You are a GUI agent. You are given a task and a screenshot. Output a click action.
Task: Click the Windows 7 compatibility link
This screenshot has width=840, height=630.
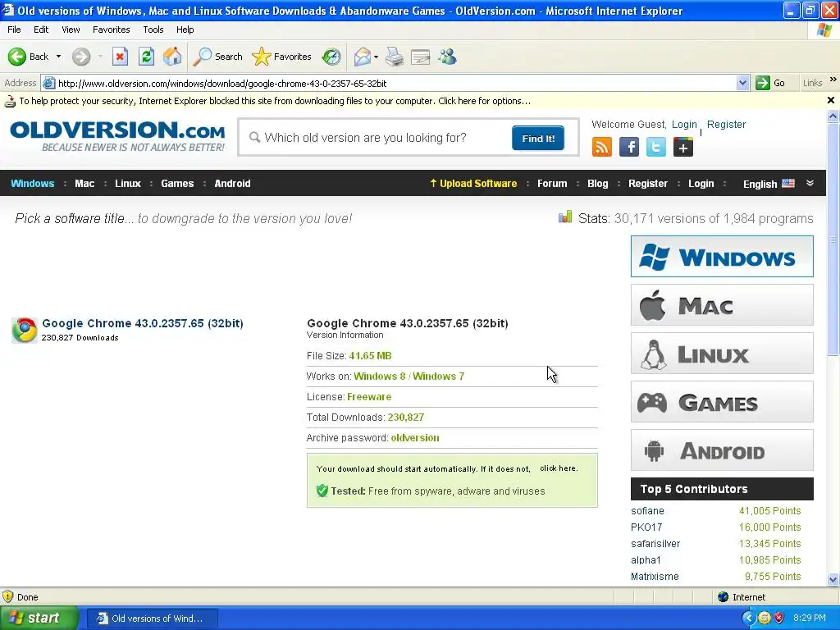point(438,376)
